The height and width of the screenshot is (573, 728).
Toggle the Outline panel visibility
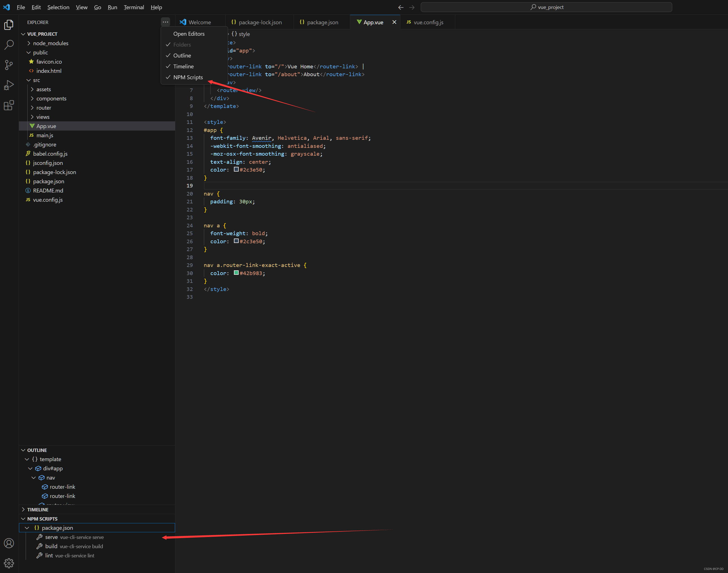(x=182, y=56)
